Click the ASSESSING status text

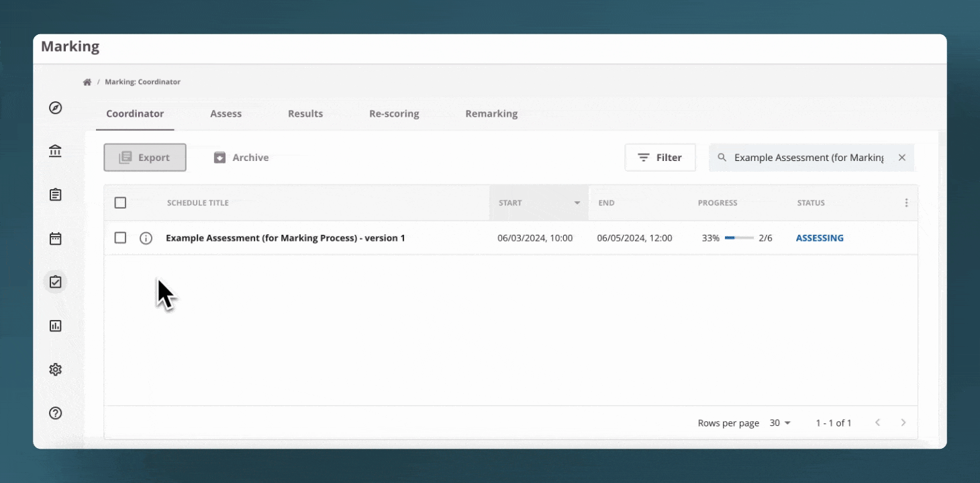click(x=820, y=238)
